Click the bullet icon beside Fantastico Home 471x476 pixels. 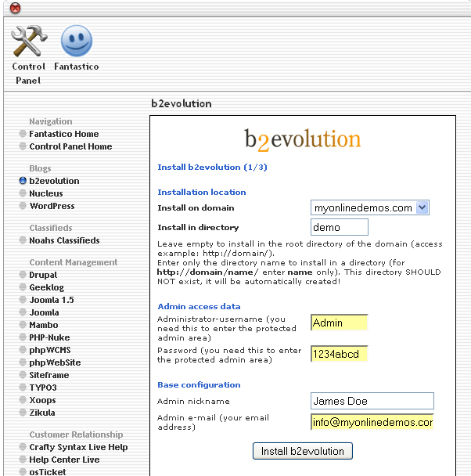click(23, 134)
